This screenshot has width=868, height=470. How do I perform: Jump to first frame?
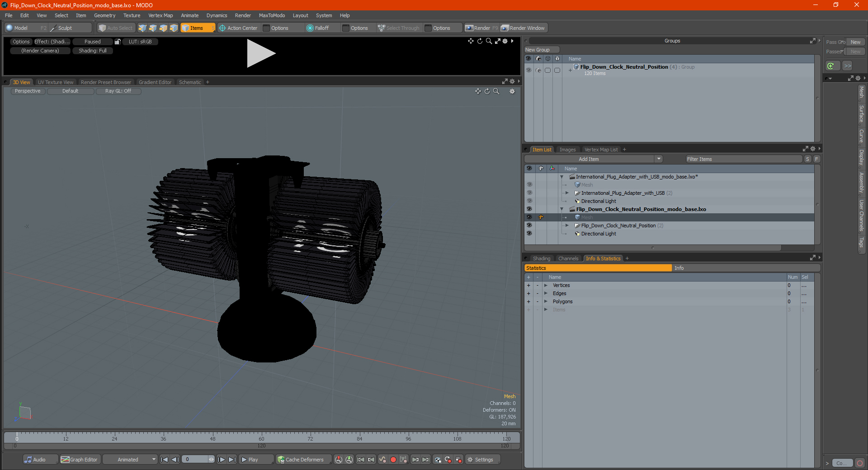[x=165, y=460]
